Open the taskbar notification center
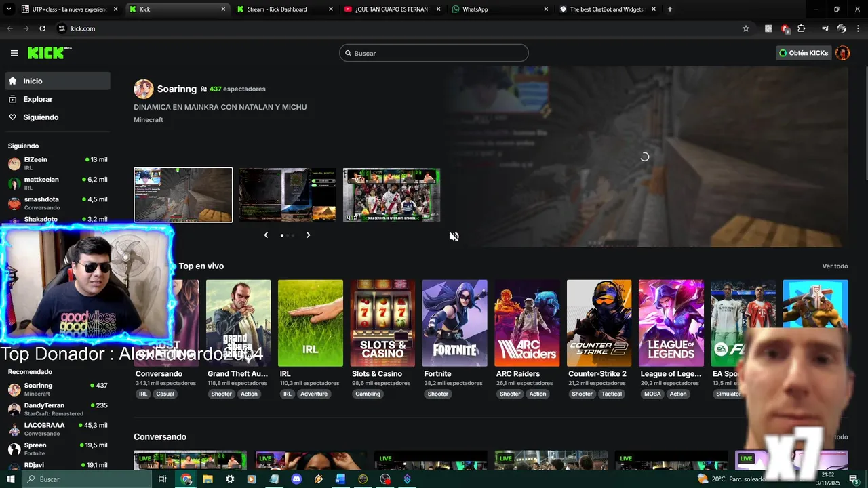This screenshot has height=488, width=868. point(854,479)
